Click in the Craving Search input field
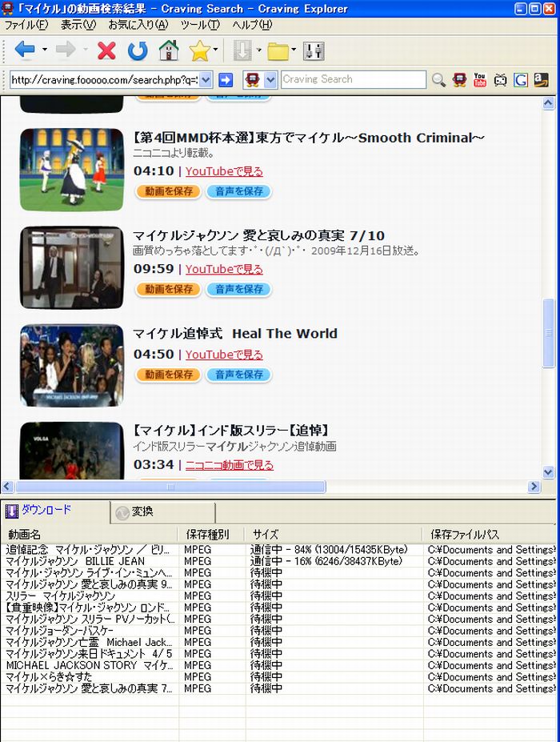 click(x=352, y=79)
